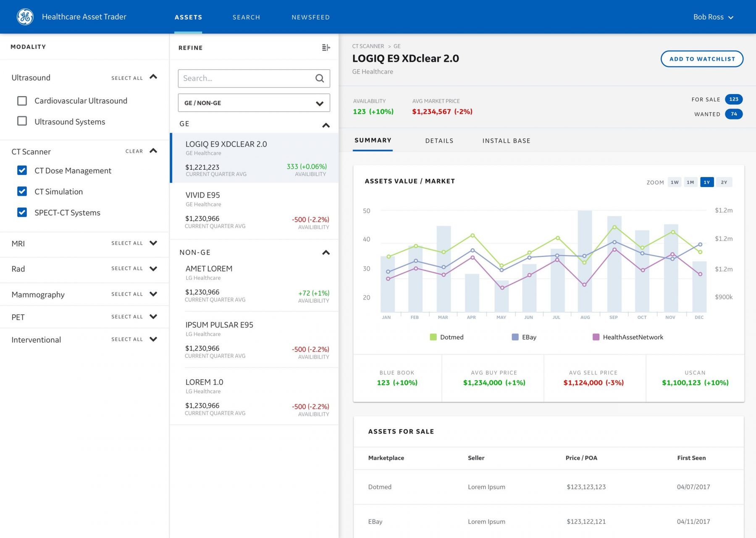
Task: Expand the Rad modality section
Action: (153, 269)
